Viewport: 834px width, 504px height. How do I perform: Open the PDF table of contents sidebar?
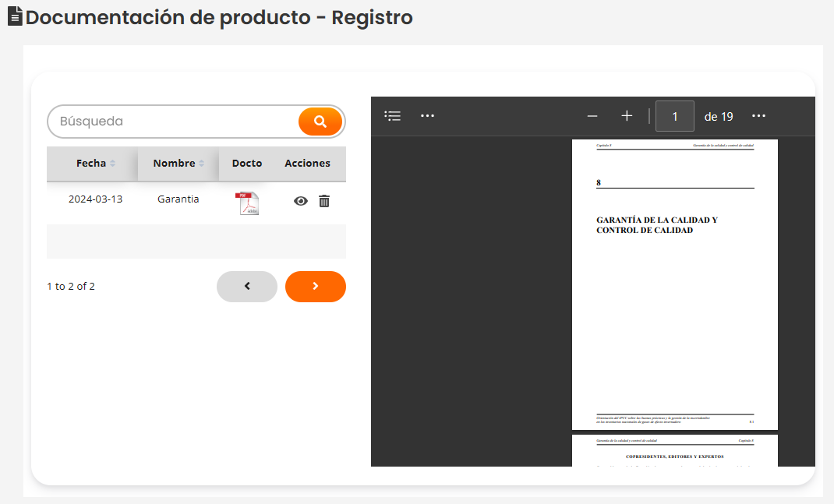[393, 116]
